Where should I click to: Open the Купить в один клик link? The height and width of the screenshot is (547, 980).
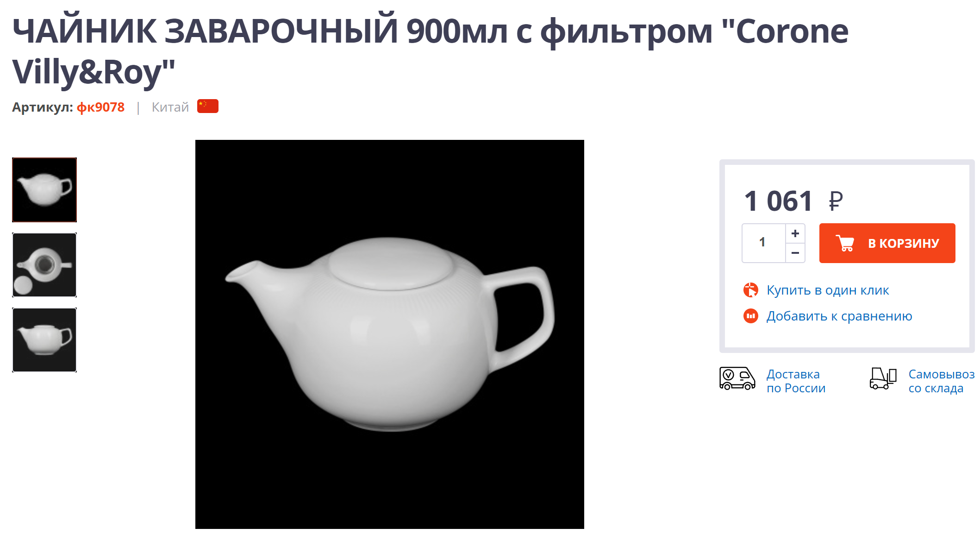[x=828, y=290]
